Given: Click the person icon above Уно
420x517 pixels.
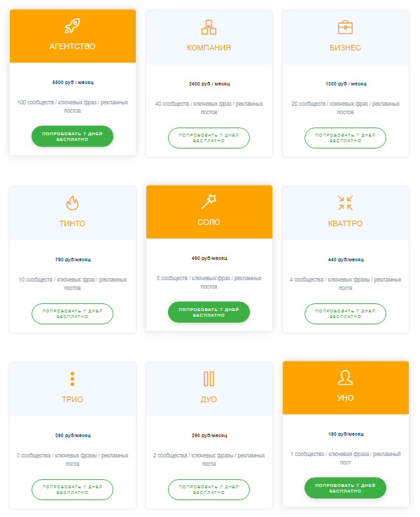Looking at the screenshot, I should click(x=345, y=378).
